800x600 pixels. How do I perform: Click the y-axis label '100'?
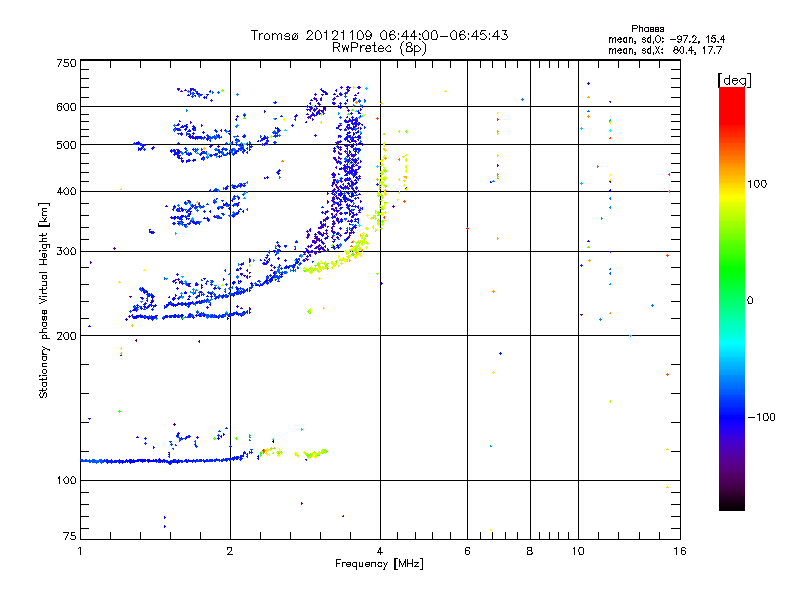[x=66, y=481]
